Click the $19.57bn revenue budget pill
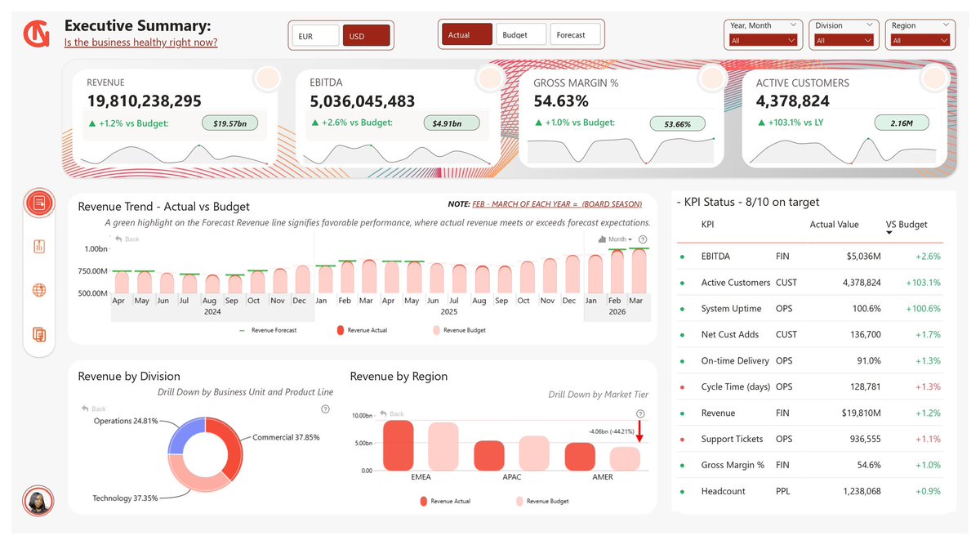Screen dimensions: 980x545 (x=229, y=123)
